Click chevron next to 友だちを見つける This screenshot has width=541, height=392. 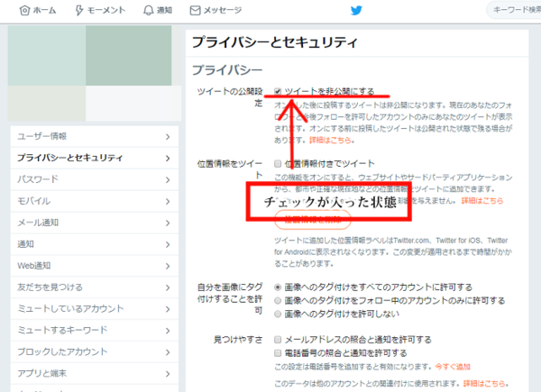[x=168, y=287]
